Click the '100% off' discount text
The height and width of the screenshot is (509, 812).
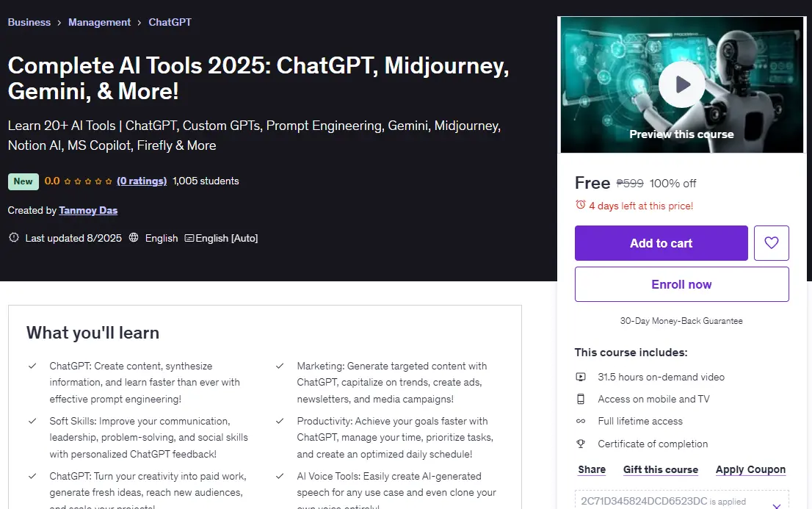click(673, 184)
